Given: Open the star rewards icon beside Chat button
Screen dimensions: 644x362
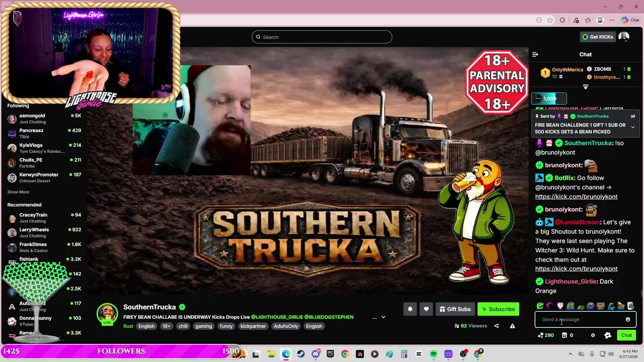Looking at the screenshot, I should tap(608, 335).
